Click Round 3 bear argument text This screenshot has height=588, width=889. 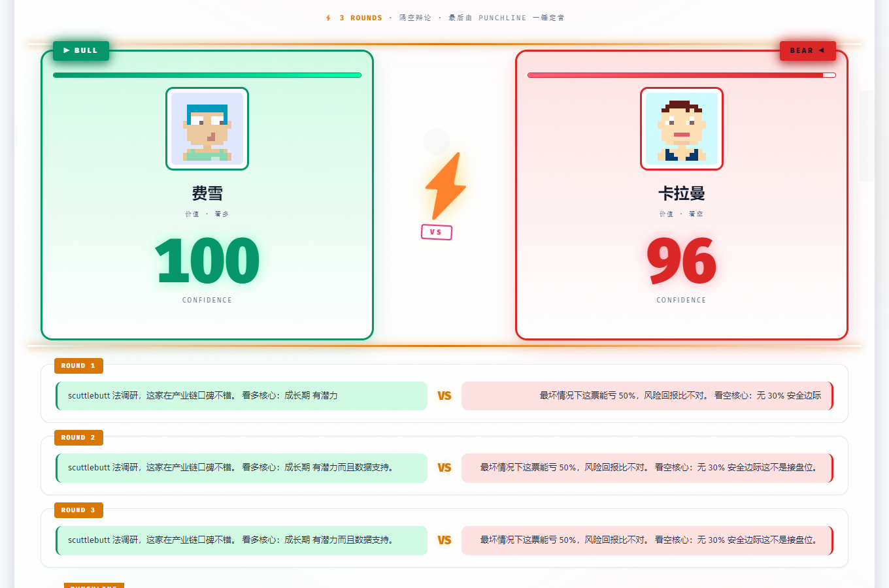647,540
